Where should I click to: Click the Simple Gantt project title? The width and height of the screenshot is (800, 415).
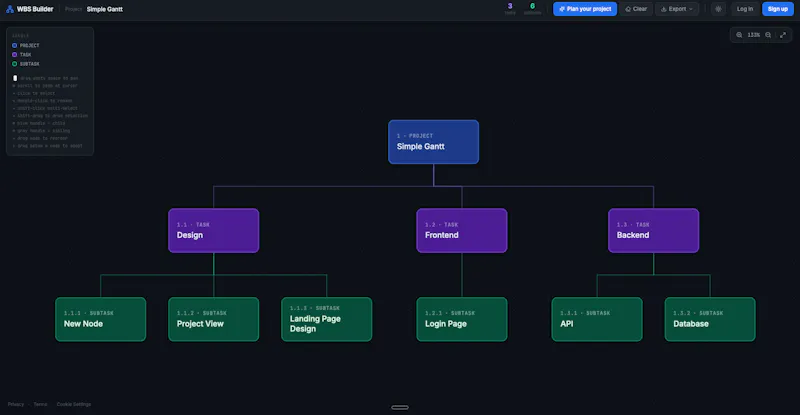[105, 9]
